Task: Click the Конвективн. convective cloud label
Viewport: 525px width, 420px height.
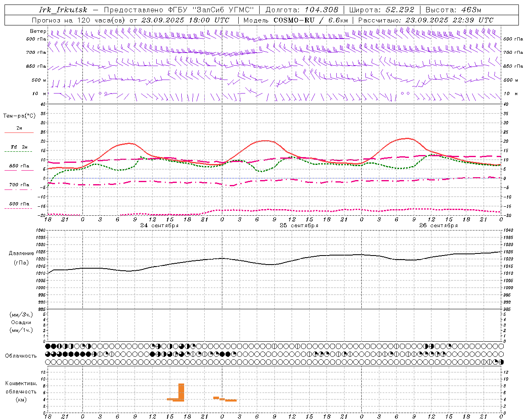Action: 21,383
